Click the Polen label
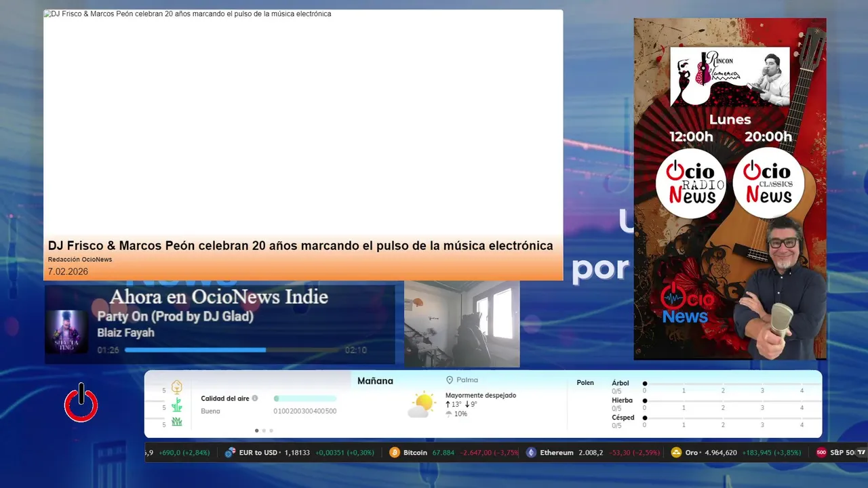 pos(585,383)
